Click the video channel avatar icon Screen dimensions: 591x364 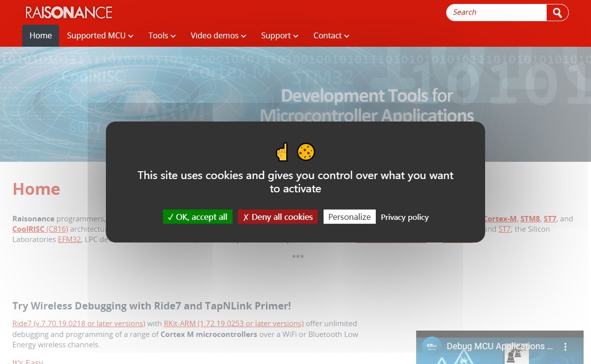[x=432, y=346]
